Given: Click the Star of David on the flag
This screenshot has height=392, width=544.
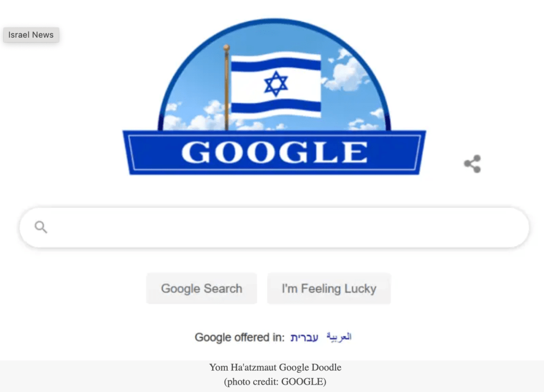Looking at the screenshot, I should [x=276, y=83].
